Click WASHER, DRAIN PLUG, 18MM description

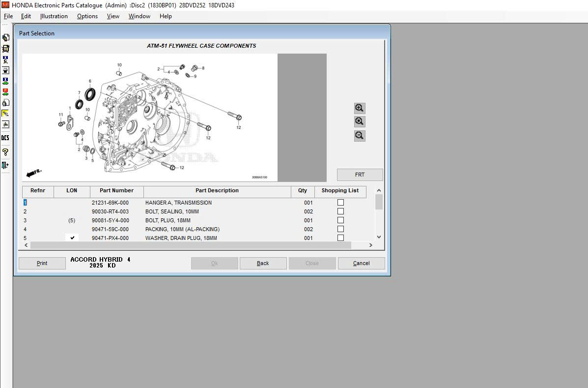(x=181, y=238)
